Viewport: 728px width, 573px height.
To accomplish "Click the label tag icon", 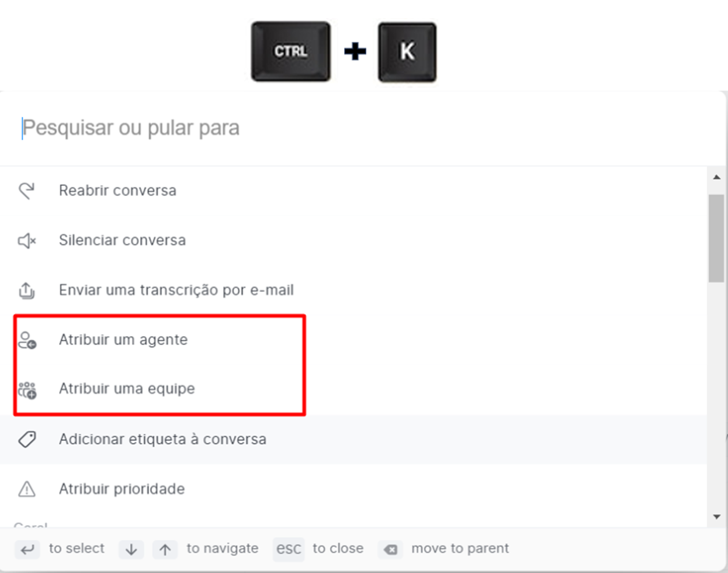I will [27, 439].
